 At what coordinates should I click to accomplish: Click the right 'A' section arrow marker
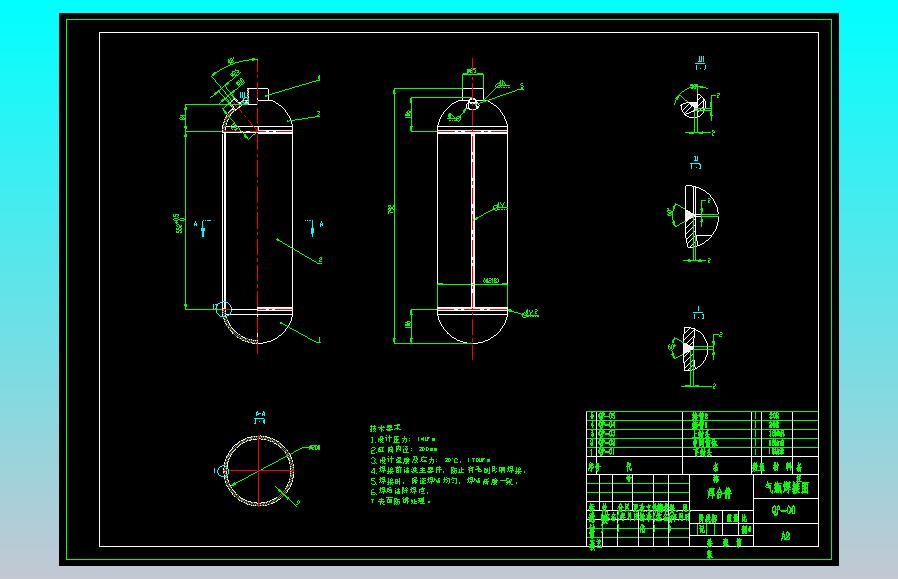(314, 227)
